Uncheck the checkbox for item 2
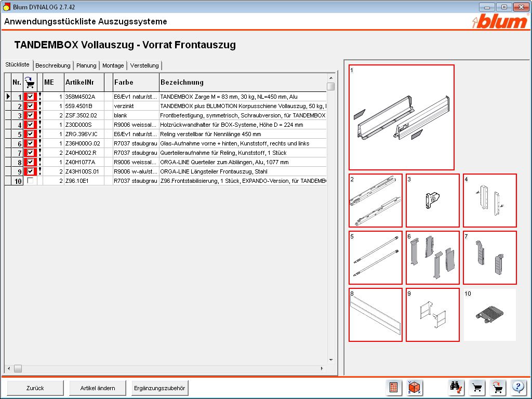This screenshot has height=399, width=532. coord(30,106)
